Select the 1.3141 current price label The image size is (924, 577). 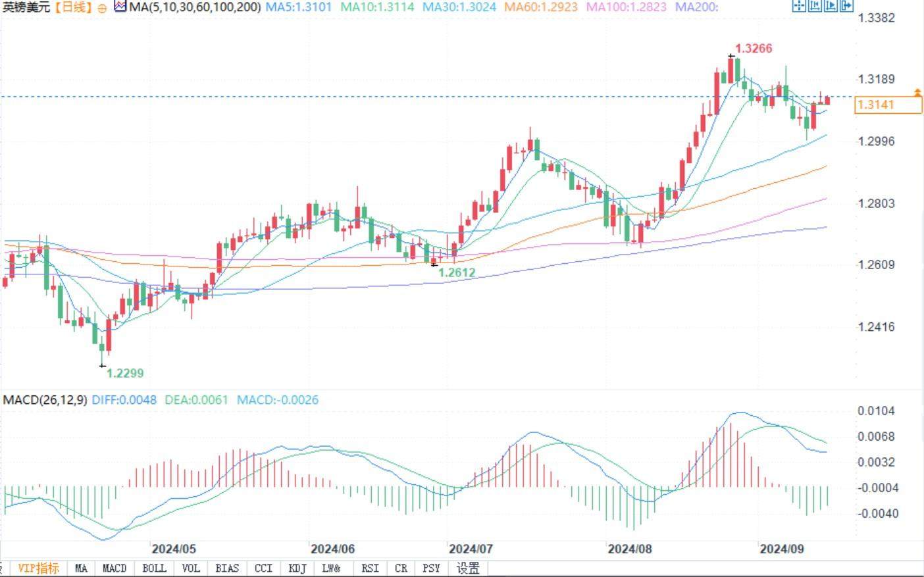[x=888, y=105]
